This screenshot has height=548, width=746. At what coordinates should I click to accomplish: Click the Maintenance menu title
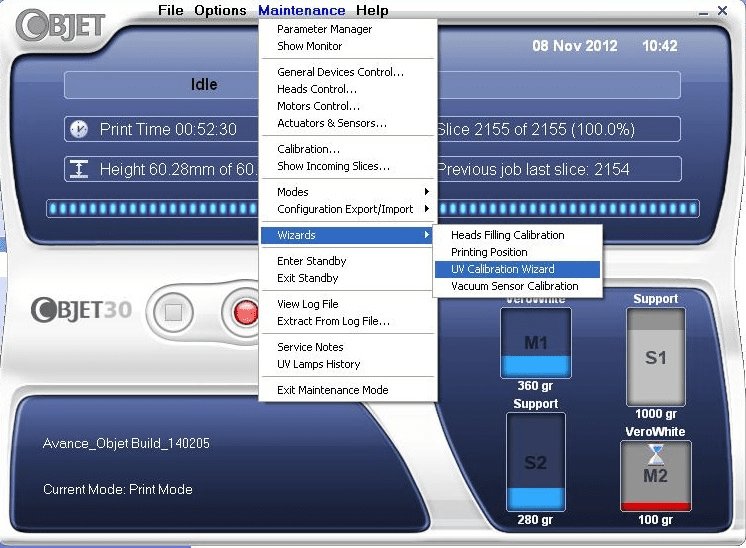(302, 10)
